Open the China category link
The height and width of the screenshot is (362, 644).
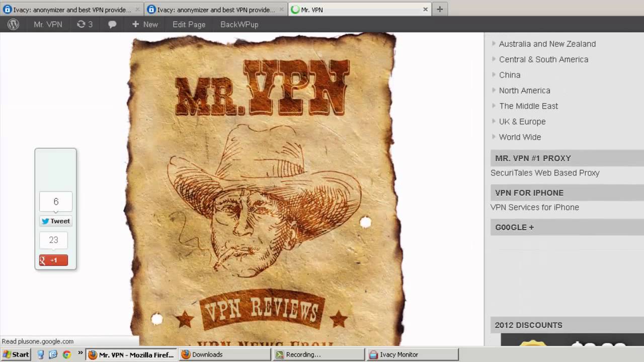[510, 75]
